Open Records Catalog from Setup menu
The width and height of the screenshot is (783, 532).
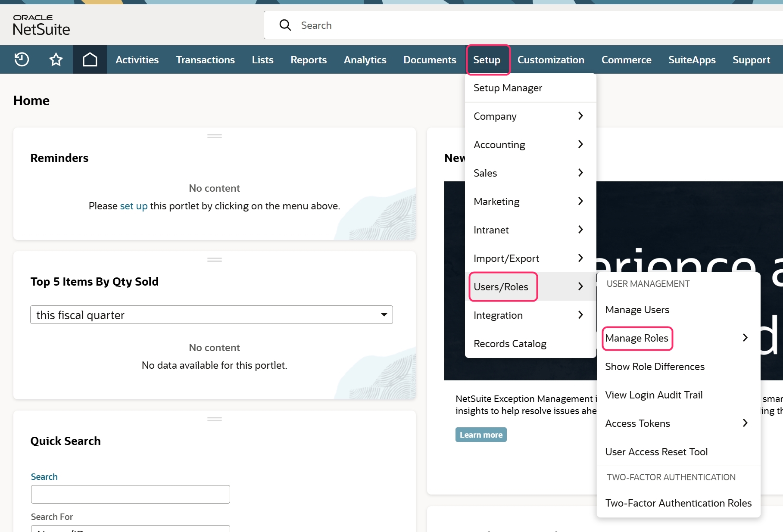530,344
